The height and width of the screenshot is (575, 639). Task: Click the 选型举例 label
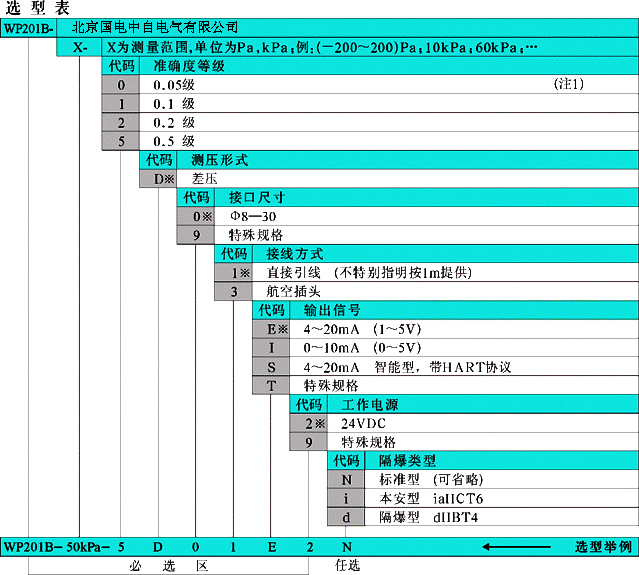pyautogui.click(x=604, y=547)
